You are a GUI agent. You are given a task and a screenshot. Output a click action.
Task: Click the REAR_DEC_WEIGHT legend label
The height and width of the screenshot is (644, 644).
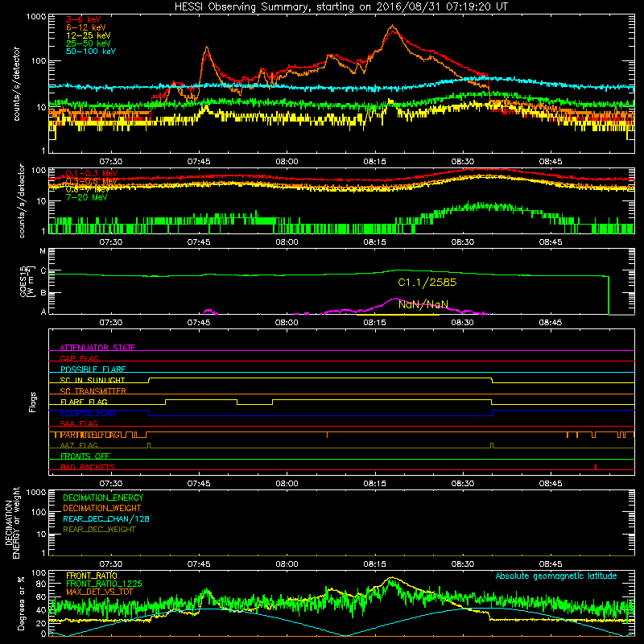(x=99, y=530)
